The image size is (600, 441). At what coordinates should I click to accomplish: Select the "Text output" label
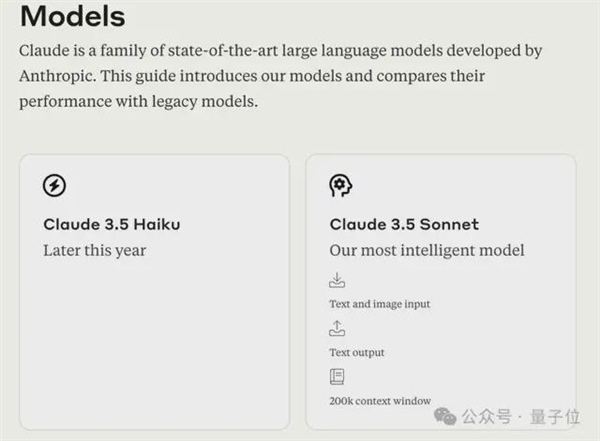click(x=356, y=352)
